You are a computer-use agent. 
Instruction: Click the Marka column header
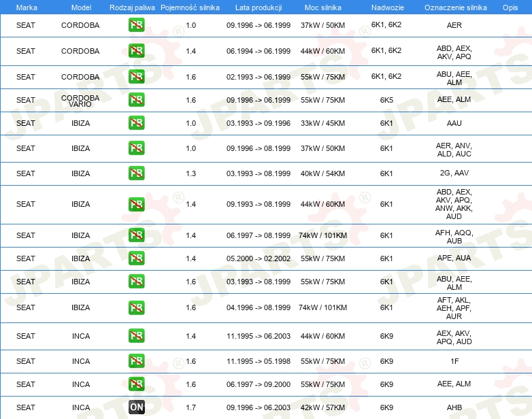point(27,7)
